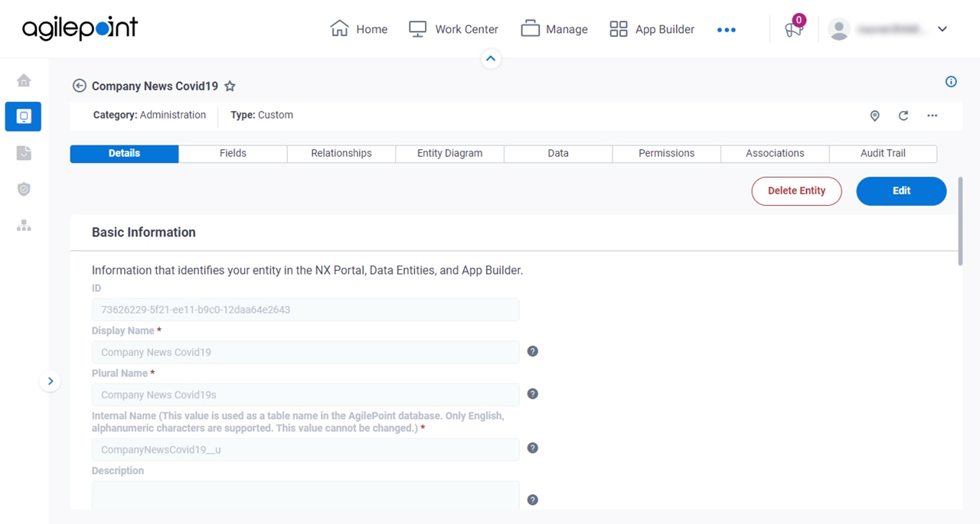This screenshot has width=980, height=524.
Task: Click the Plural Name field
Action: 305,395
